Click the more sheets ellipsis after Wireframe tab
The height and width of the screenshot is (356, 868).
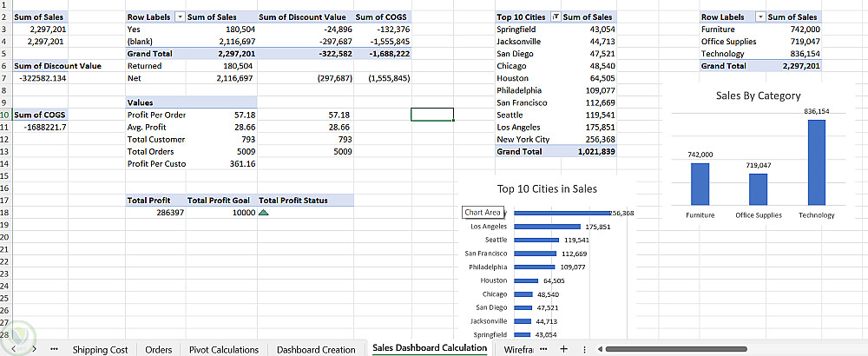tap(543, 349)
